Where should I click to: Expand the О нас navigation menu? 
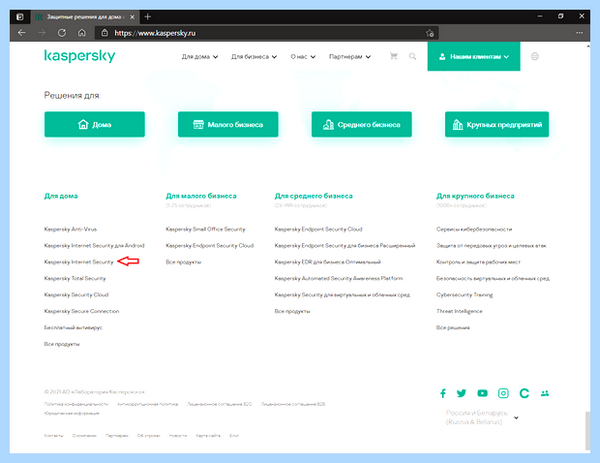(303, 57)
